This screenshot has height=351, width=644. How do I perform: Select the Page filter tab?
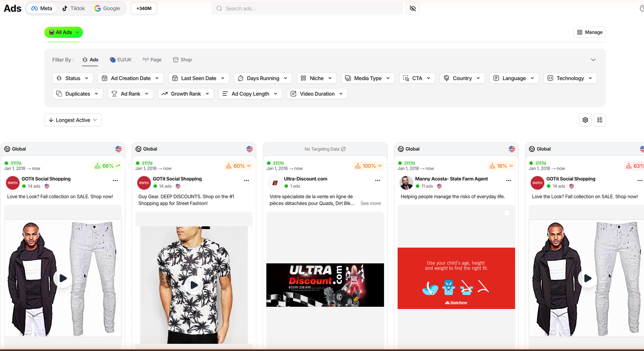(x=152, y=60)
